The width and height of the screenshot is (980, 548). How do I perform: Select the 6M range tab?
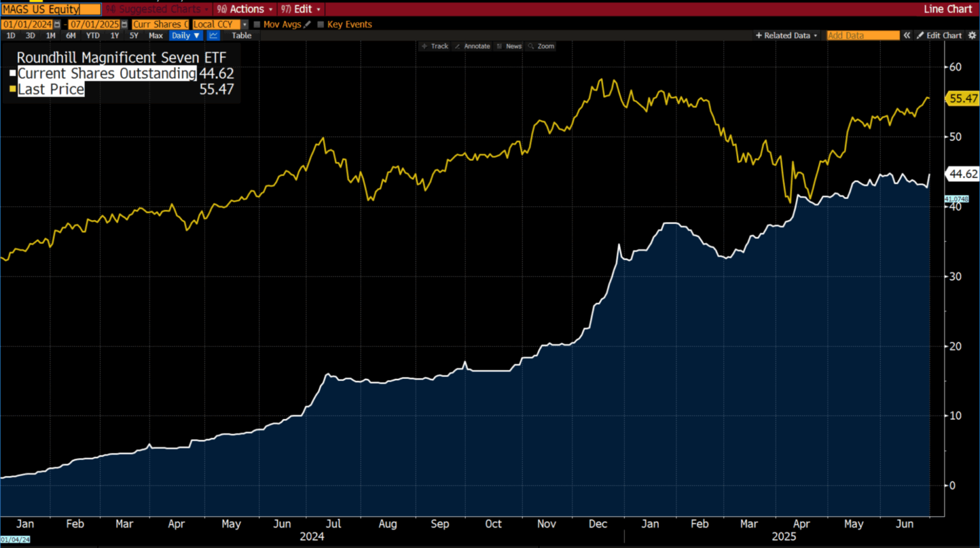(x=71, y=36)
